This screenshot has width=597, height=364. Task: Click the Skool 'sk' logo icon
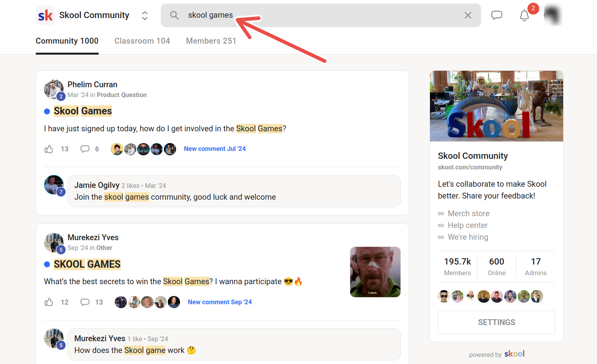pyautogui.click(x=46, y=15)
